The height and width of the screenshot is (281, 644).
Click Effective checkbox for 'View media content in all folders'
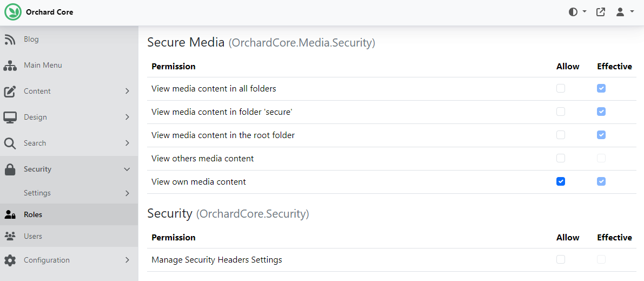(x=601, y=88)
